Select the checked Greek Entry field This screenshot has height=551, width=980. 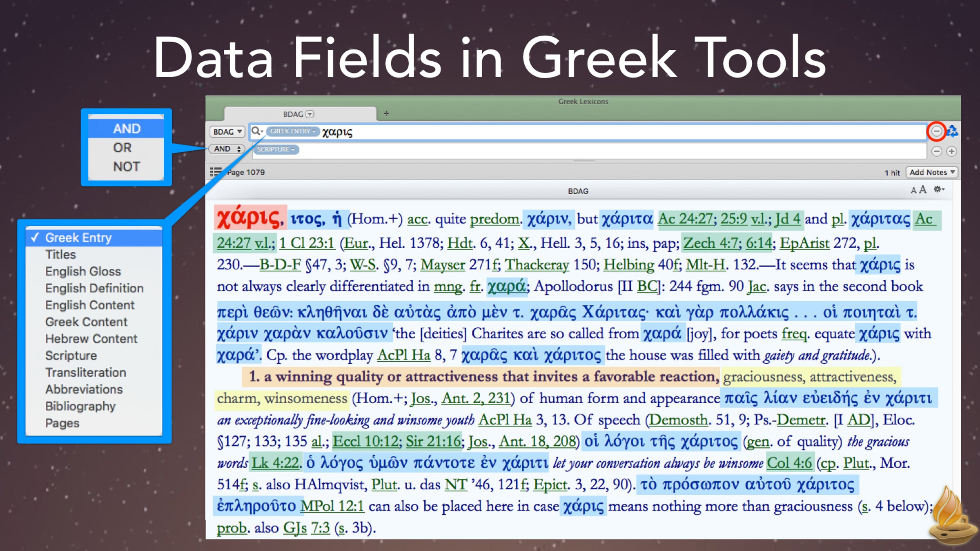pos(78,238)
